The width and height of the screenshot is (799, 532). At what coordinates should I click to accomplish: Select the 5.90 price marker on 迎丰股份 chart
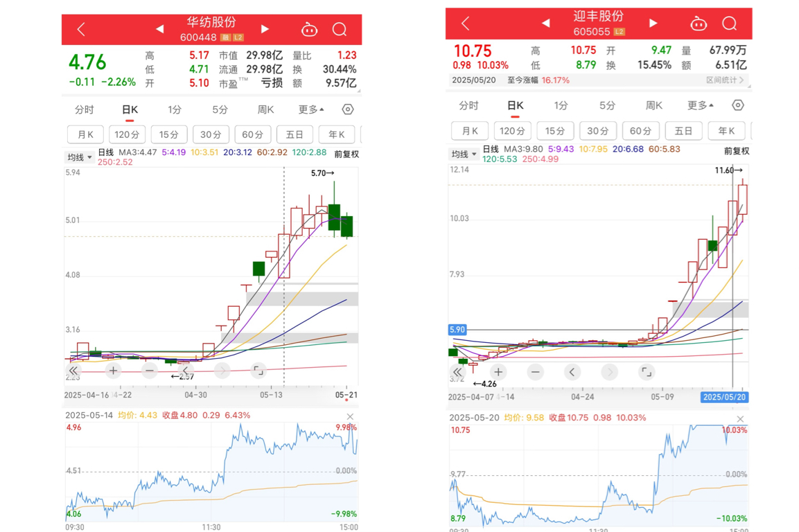pos(457,330)
